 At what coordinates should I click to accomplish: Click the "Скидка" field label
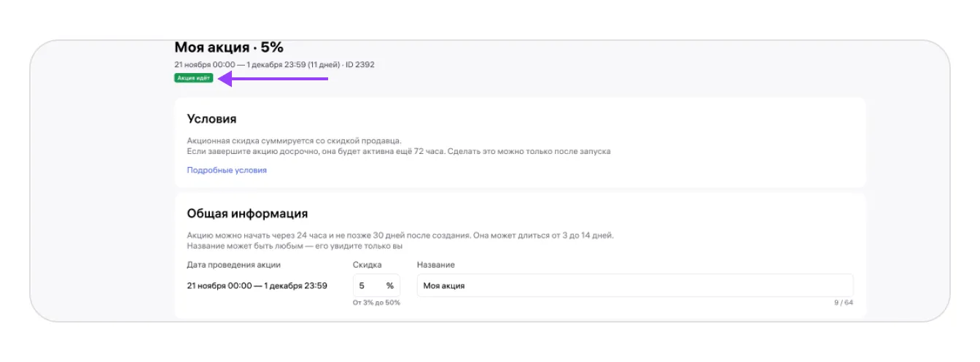point(367,265)
